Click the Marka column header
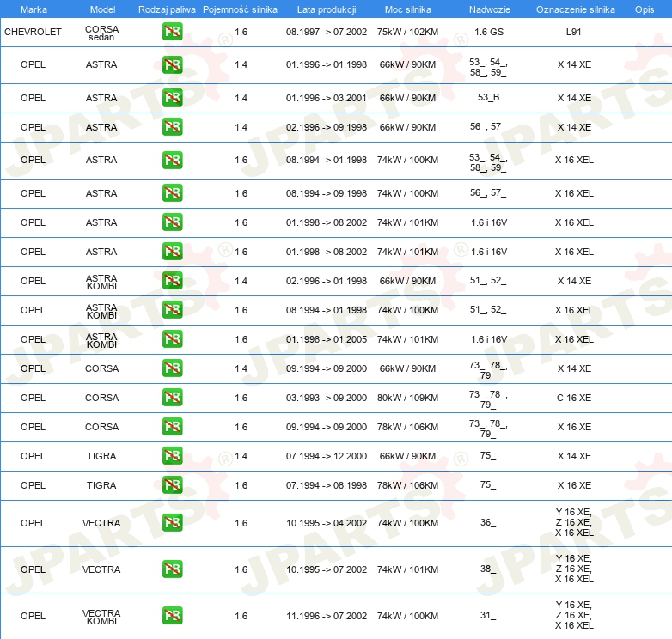 [33, 9]
